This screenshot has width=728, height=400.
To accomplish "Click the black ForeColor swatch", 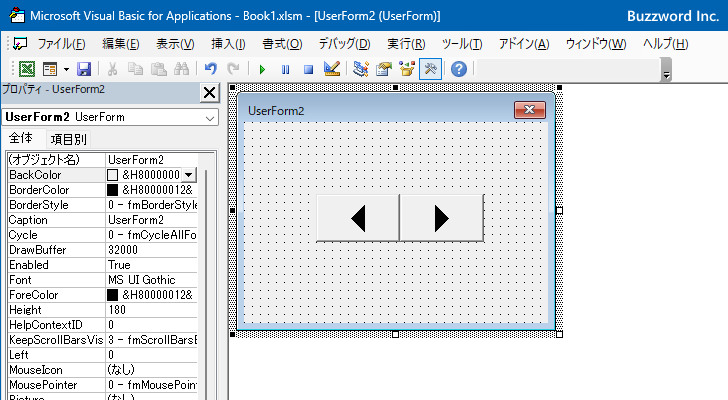I will [112, 295].
